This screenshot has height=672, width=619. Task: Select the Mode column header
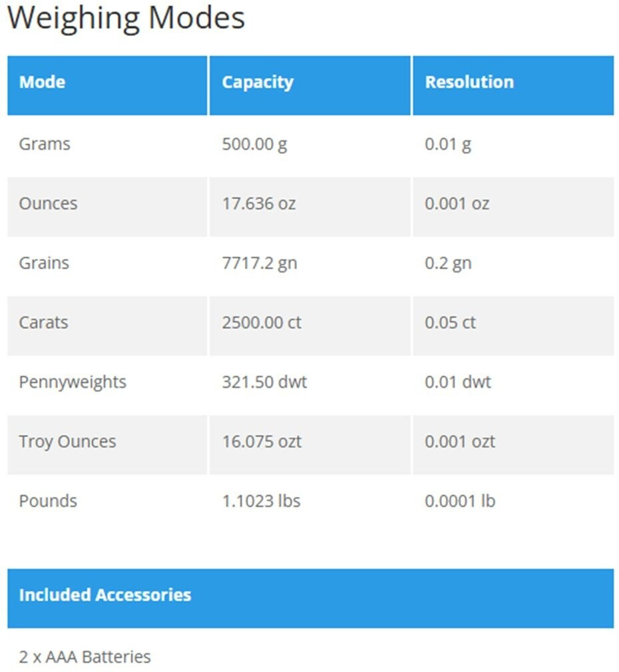[42, 83]
